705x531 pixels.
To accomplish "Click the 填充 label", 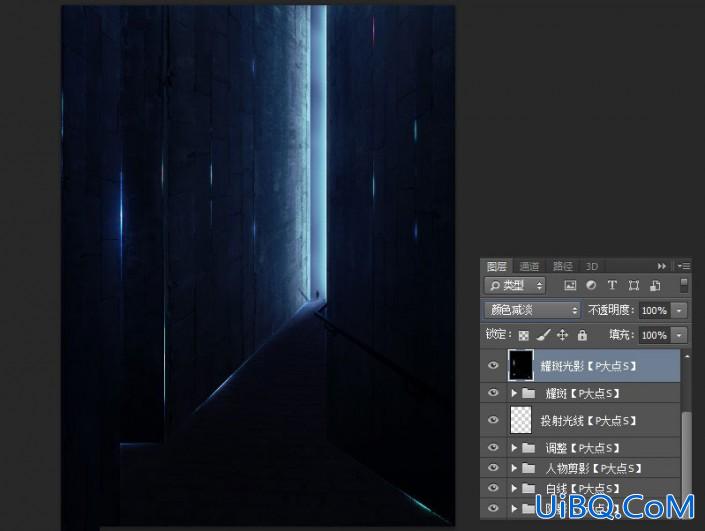I will (622, 335).
